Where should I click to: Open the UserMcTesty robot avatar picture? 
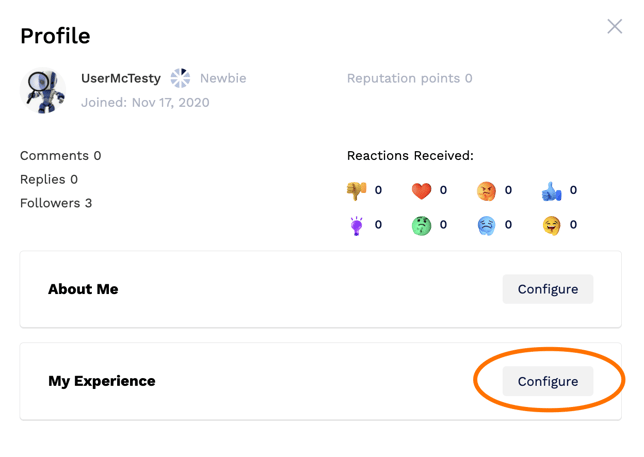(x=43, y=91)
